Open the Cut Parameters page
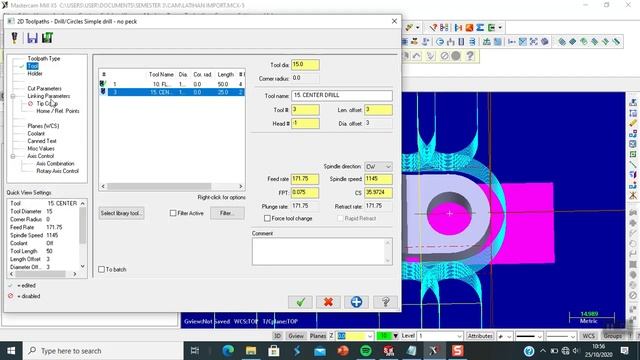This screenshot has height=360, width=640. (44, 89)
